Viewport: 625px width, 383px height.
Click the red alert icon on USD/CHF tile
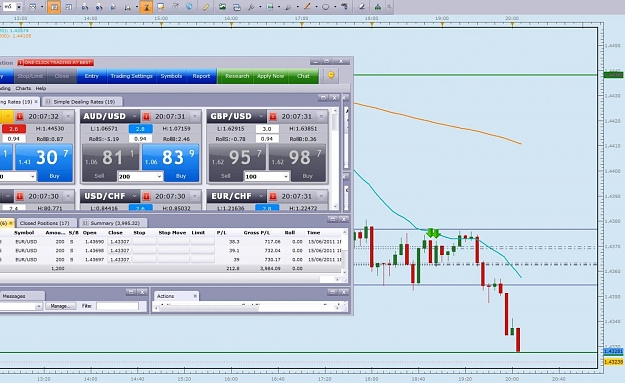146,196
